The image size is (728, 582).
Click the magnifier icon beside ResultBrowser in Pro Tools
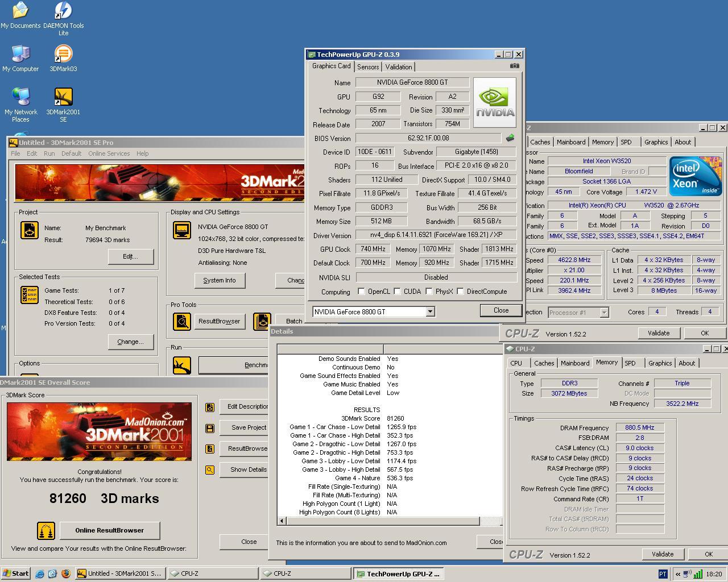point(182,321)
